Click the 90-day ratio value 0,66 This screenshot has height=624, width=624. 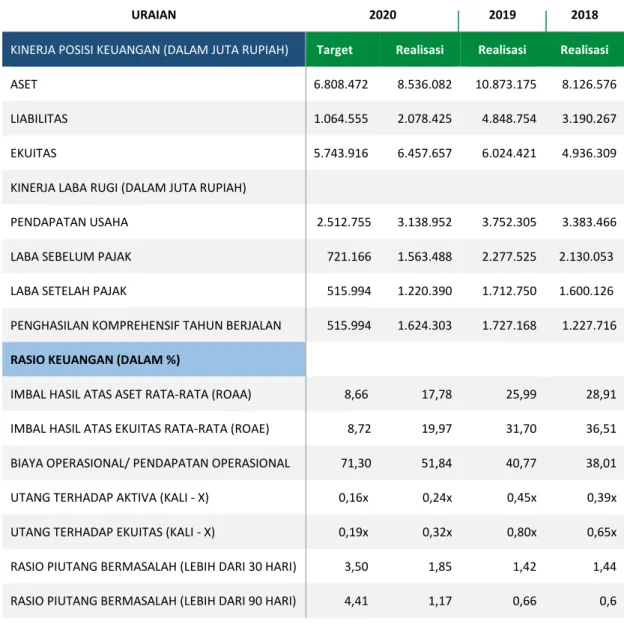524,601
